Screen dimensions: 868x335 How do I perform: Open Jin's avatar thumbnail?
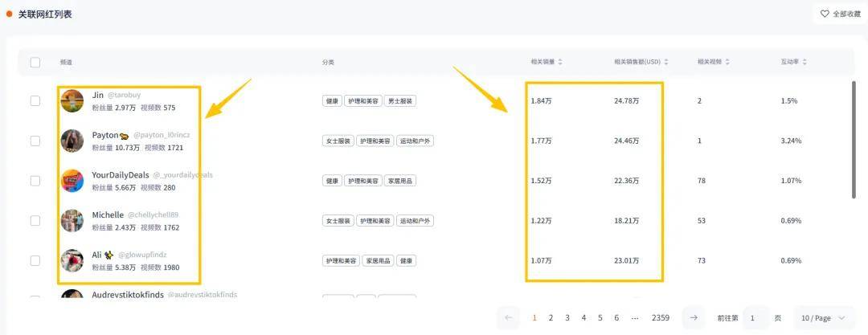pos(72,101)
